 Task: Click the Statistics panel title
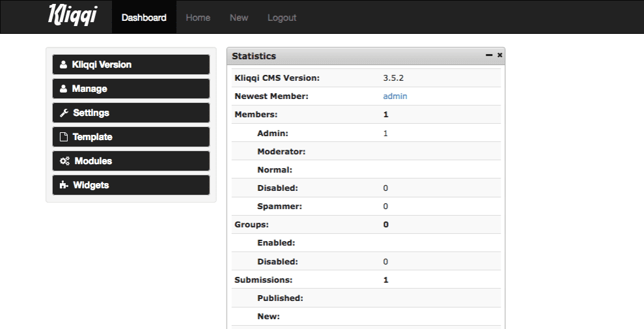pyautogui.click(x=254, y=56)
